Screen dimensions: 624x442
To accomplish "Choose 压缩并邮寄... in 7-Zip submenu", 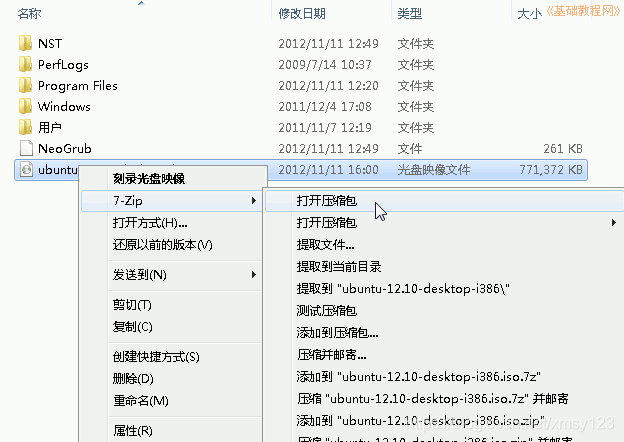I will [332, 354].
